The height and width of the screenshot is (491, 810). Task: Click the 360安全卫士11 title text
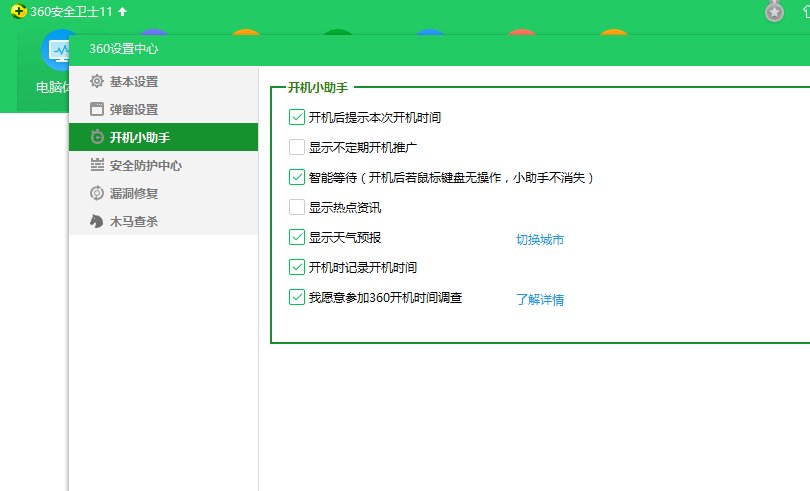point(71,11)
